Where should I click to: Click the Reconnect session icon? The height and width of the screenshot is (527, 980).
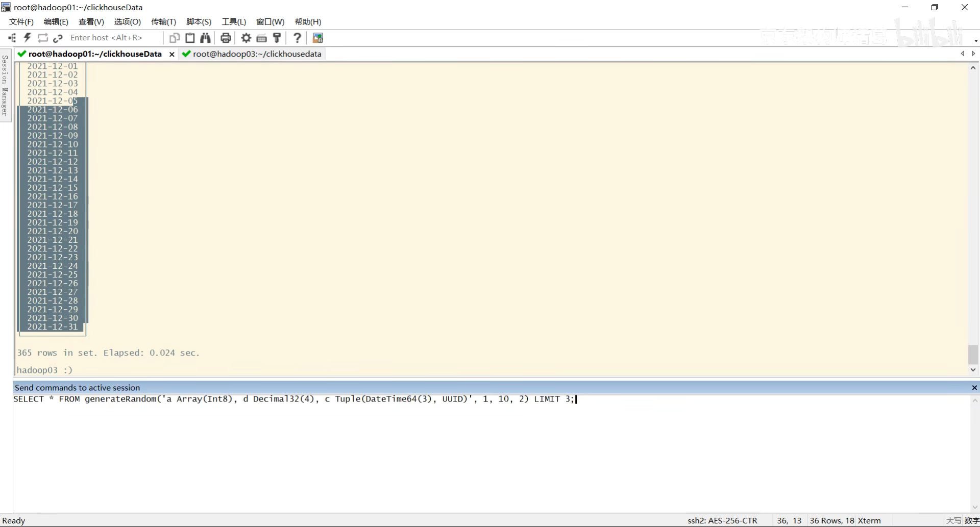tap(43, 38)
